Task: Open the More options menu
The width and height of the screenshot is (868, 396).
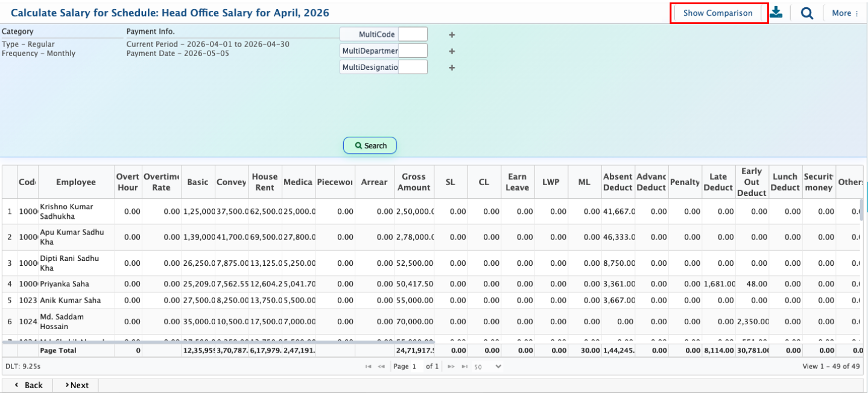Action: [x=844, y=13]
